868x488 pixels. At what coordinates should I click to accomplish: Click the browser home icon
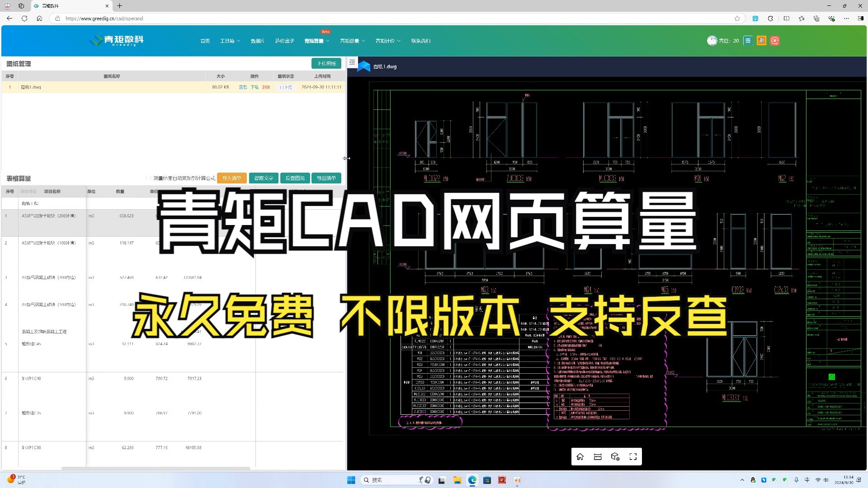click(39, 19)
